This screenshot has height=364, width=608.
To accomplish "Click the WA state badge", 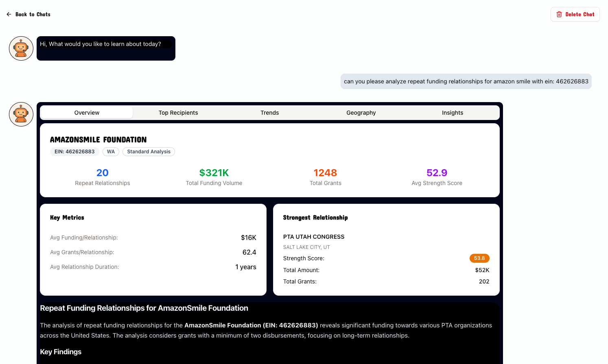I will pyautogui.click(x=111, y=152).
